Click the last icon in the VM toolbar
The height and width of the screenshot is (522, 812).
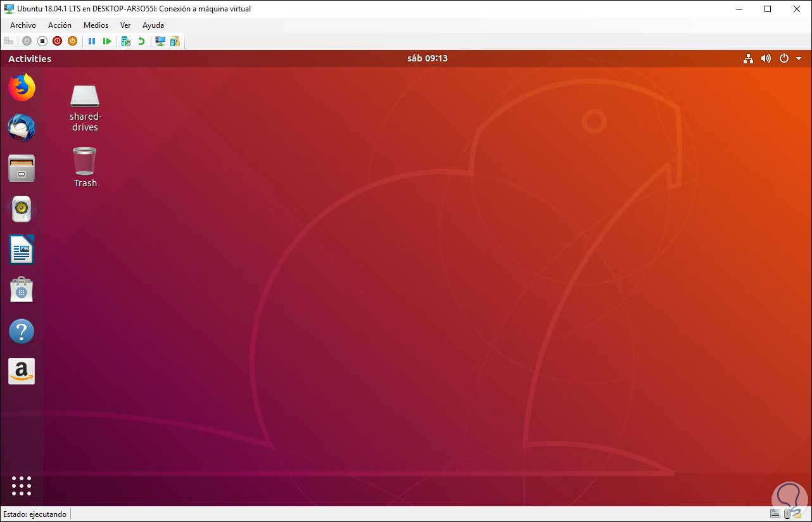click(175, 41)
